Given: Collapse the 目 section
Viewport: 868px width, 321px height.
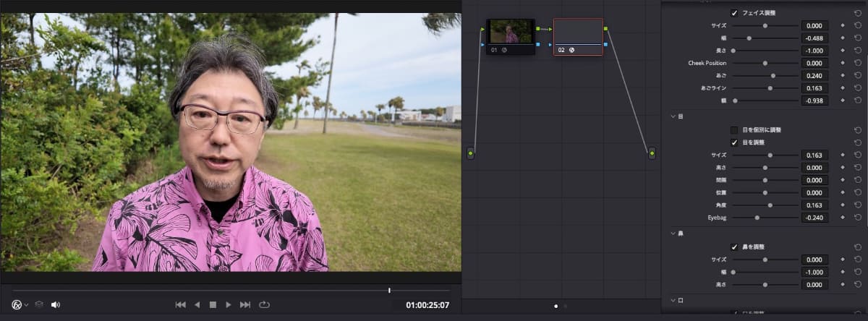Looking at the screenshot, I should click(x=673, y=116).
